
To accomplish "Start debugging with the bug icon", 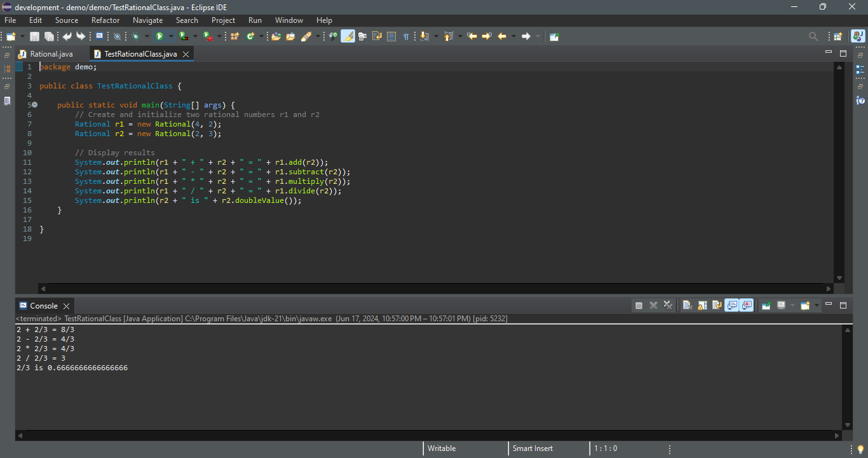I will (x=135, y=36).
